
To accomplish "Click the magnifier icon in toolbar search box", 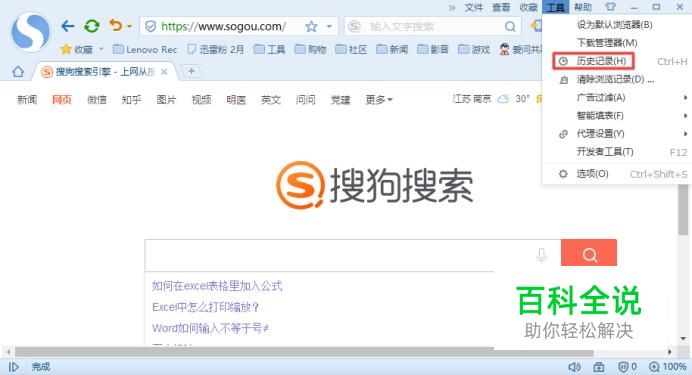I will (x=510, y=27).
